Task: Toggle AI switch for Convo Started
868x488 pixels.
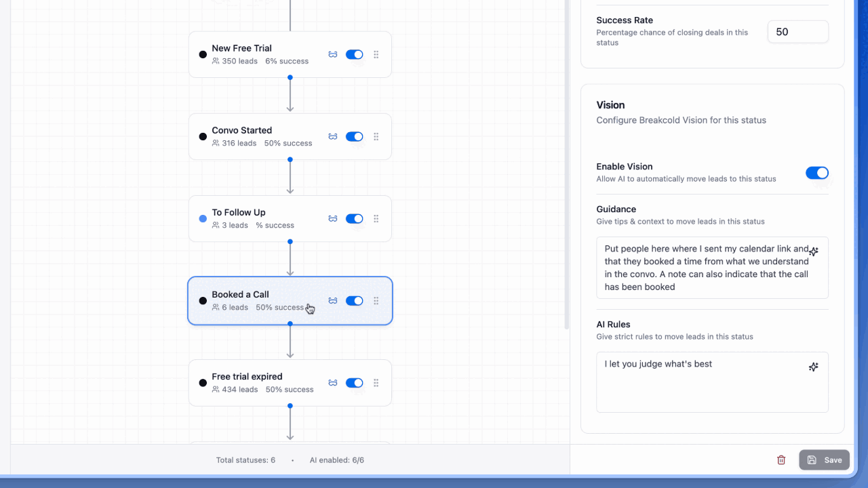Action: [355, 137]
